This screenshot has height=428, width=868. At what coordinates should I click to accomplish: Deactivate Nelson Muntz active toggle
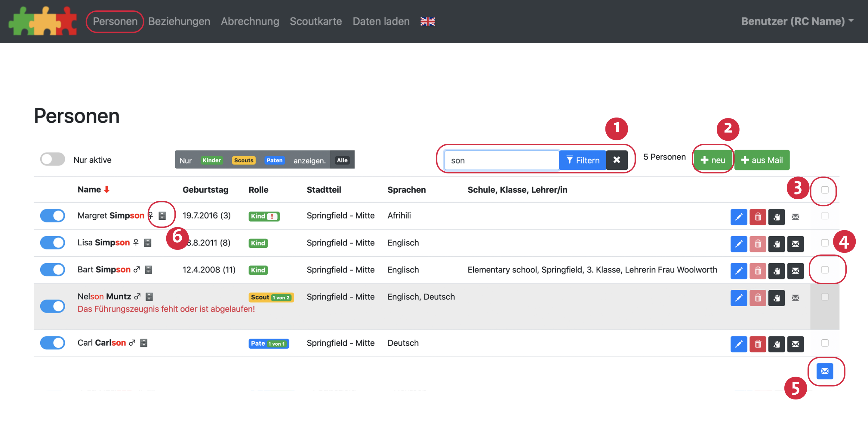[53, 306]
